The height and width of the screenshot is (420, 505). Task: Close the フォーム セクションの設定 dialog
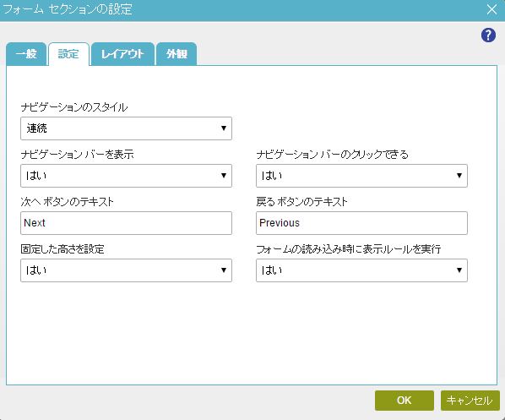click(x=491, y=9)
